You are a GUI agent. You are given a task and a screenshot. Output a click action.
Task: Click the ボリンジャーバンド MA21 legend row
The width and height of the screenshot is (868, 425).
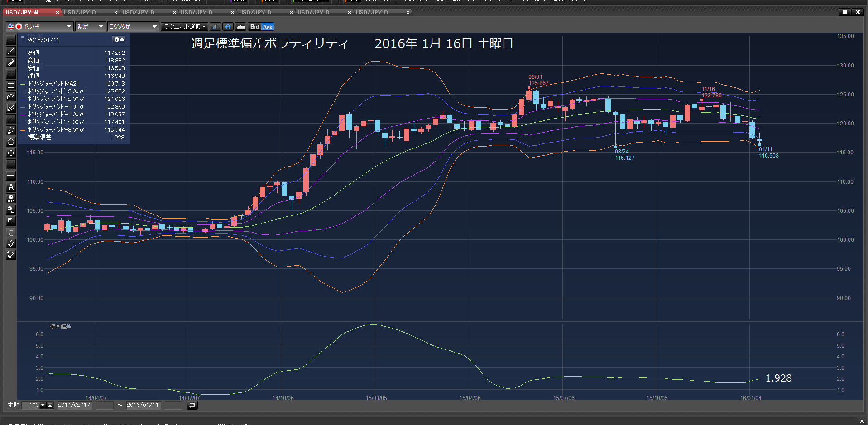[73, 84]
